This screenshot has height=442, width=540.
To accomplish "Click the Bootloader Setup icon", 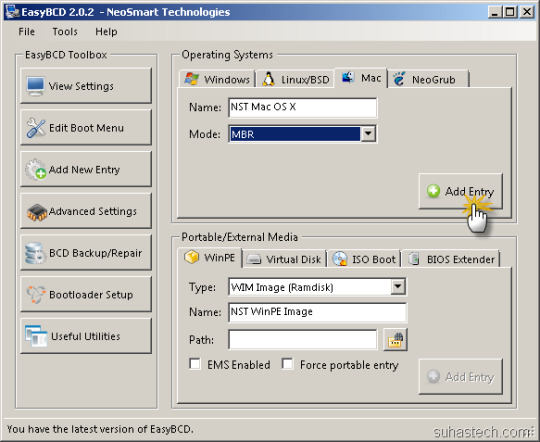I will point(35,295).
